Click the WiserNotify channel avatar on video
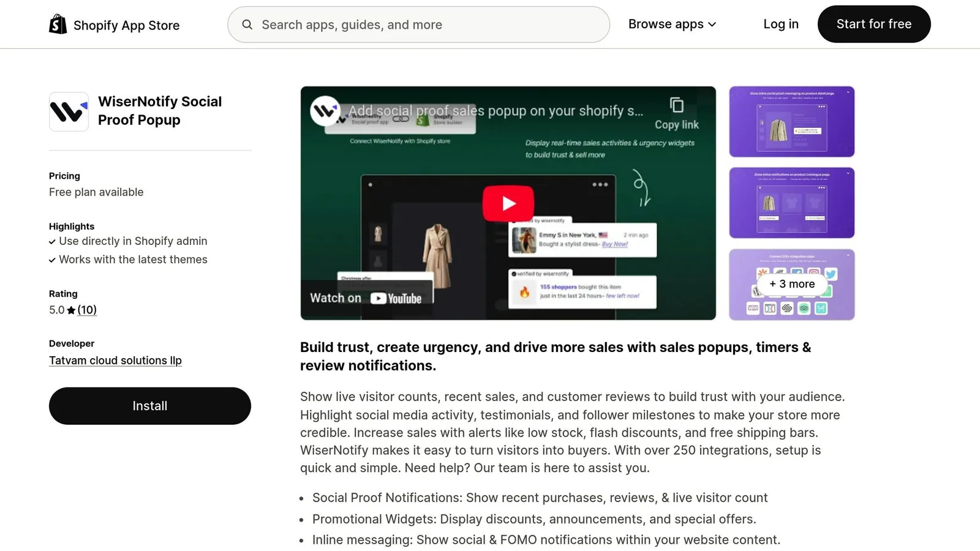The width and height of the screenshot is (980, 551). pos(325,111)
